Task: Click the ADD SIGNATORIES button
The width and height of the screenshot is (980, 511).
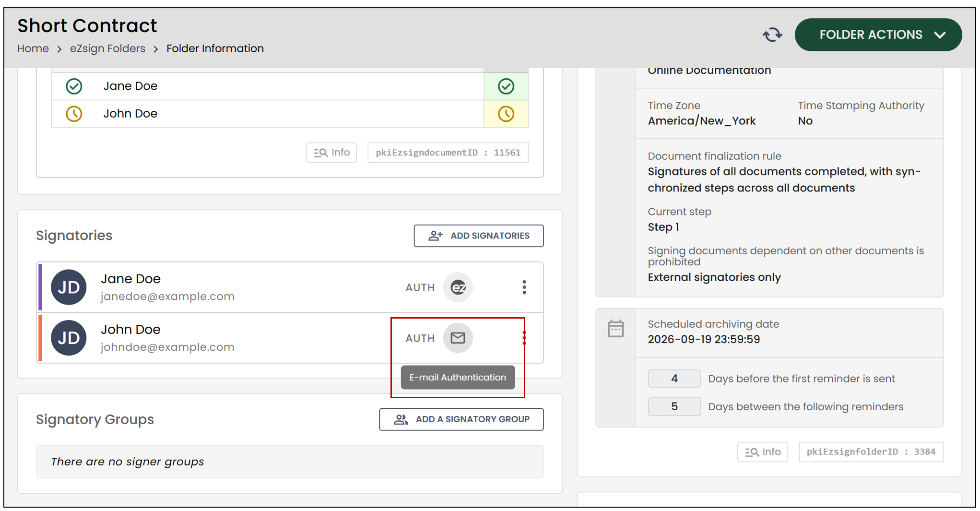Action: pyautogui.click(x=479, y=236)
